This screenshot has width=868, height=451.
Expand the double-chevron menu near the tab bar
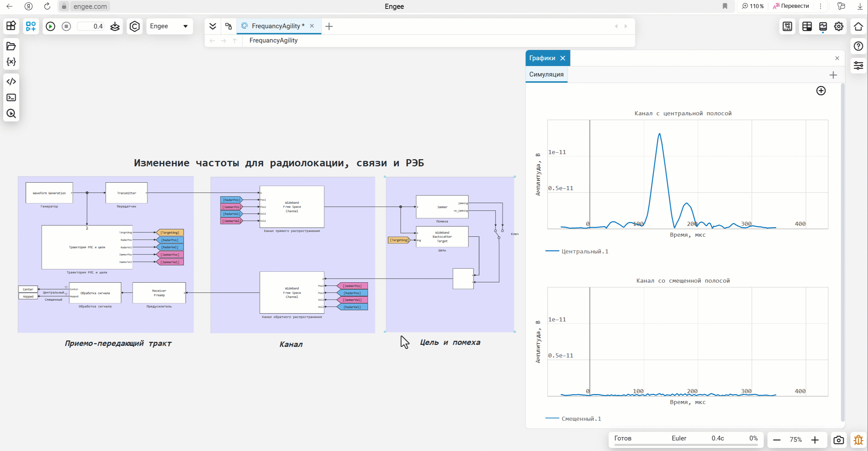click(213, 26)
